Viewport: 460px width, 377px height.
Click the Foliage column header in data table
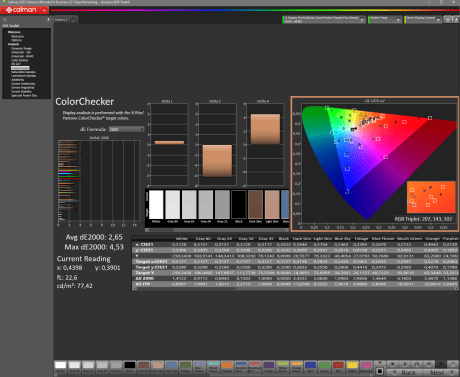361,239
